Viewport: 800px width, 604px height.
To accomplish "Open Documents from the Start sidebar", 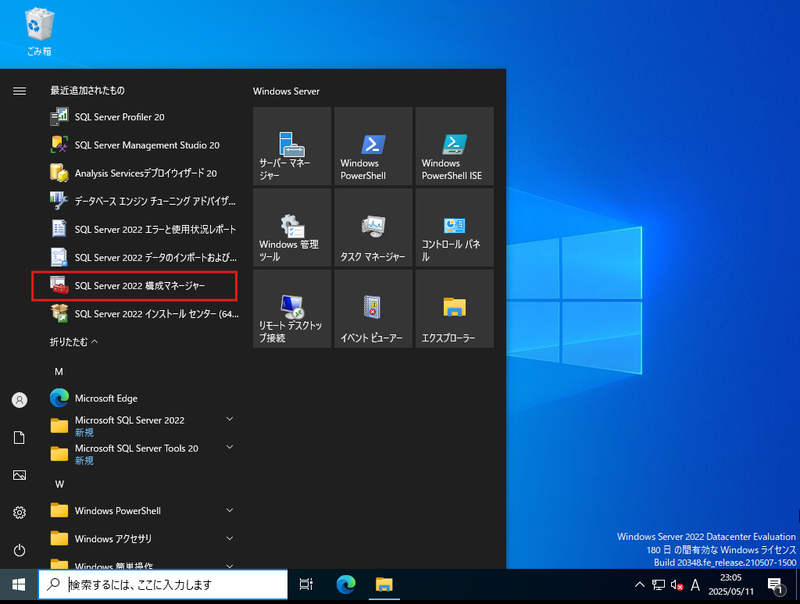I will coord(19,438).
